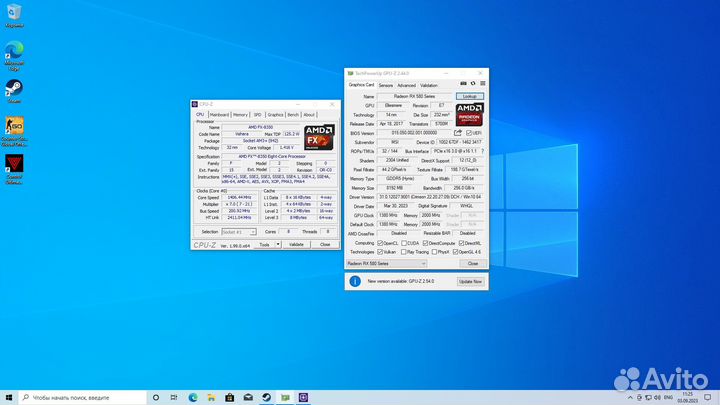Switch to the CPU-Z taskbar button
Viewport: 720px width, 405px height.
(x=304, y=397)
